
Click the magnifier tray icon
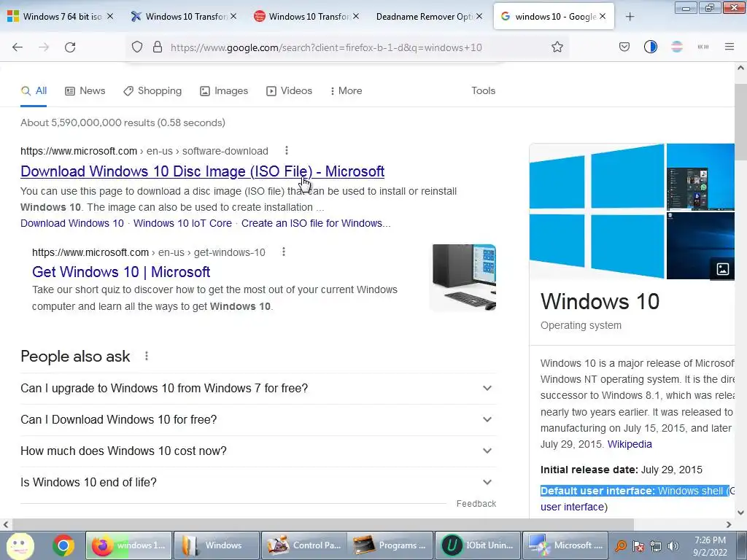click(x=620, y=546)
